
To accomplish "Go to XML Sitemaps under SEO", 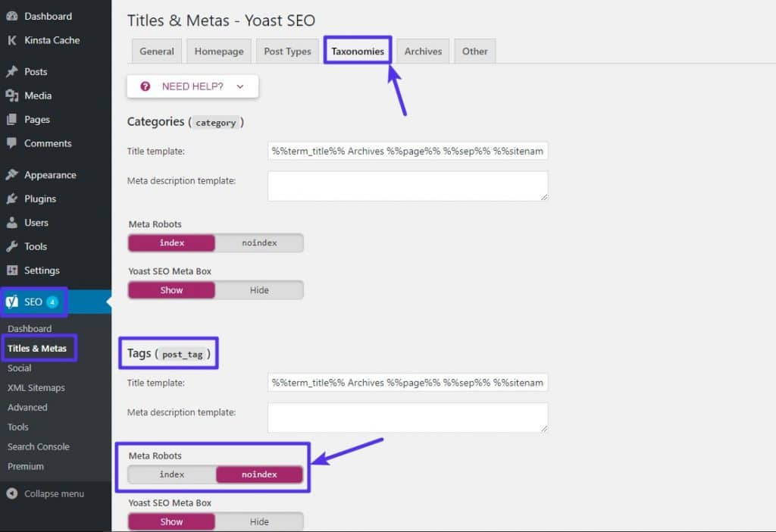I will (x=36, y=387).
